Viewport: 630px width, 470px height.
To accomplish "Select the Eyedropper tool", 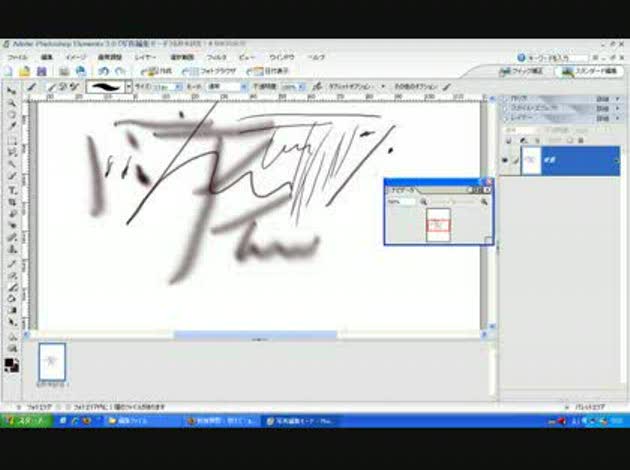I will pyautogui.click(x=12, y=127).
